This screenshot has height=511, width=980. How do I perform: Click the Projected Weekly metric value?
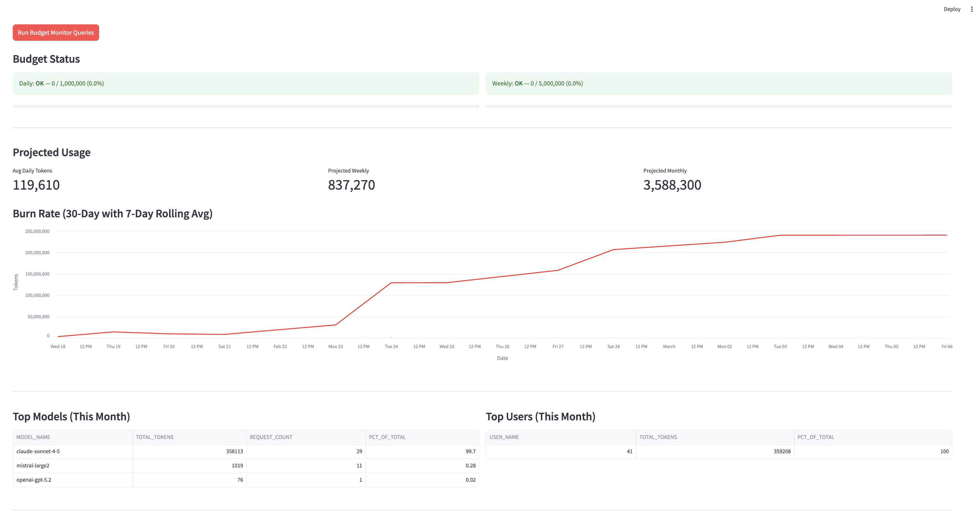[x=351, y=185]
